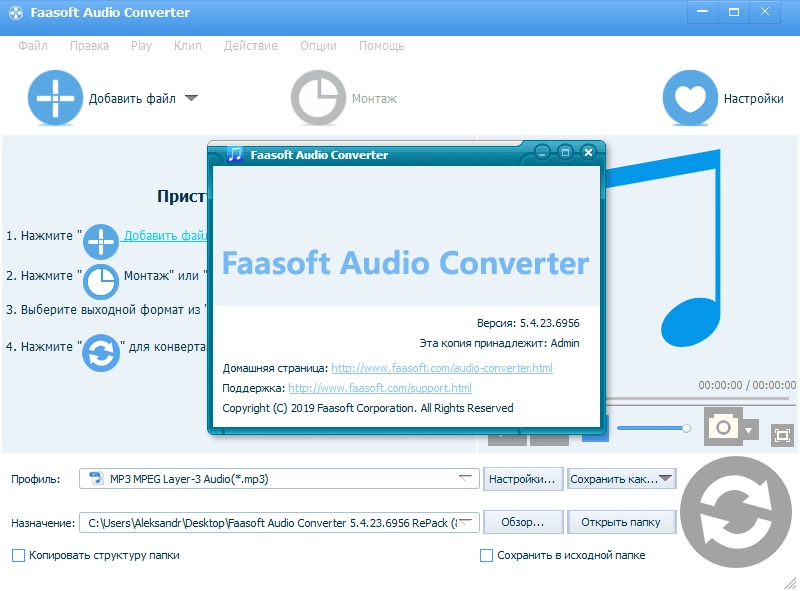The width and height of the screenshot is (800, 591).
Task: Grab the window resize grip corner
Action: (790, 582)
